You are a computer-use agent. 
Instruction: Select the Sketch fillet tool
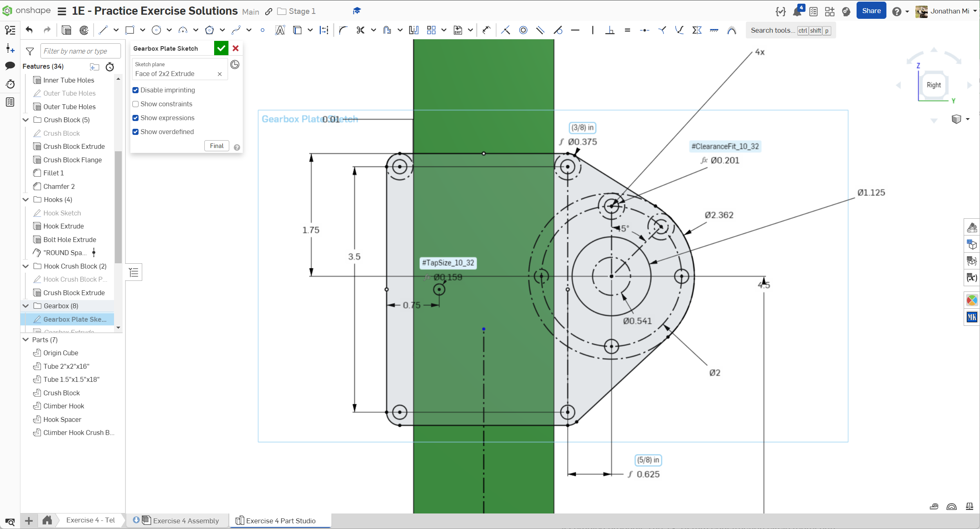pos(343,30)
